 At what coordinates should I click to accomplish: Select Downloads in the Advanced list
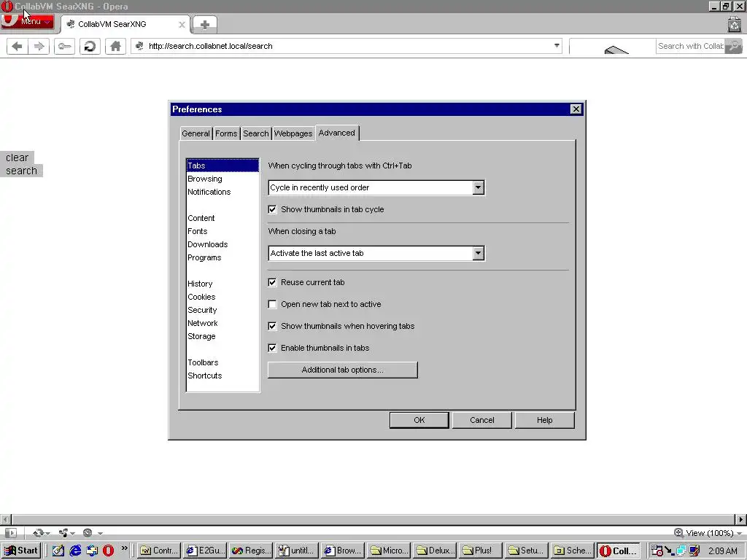(x=222, y=244)
